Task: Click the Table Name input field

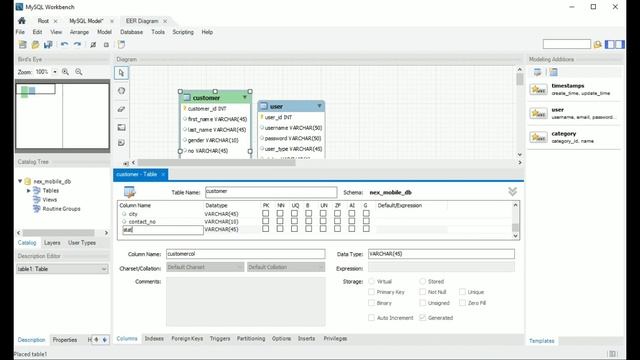Action: tap(271, 192)
